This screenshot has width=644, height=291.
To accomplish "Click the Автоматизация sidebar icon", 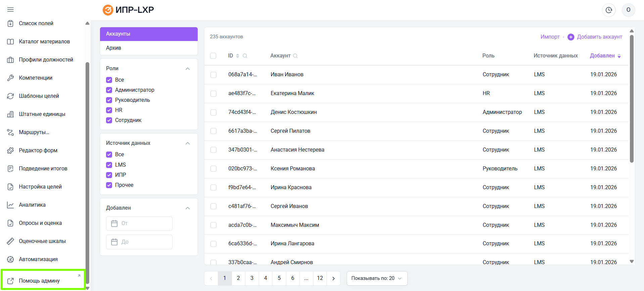I will 10,259.
